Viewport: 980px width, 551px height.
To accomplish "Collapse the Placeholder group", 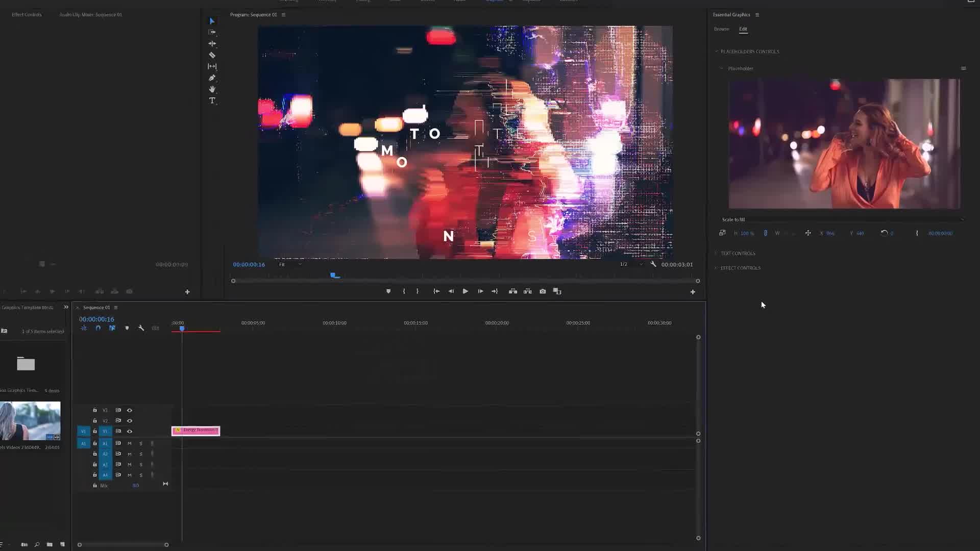I will pyautogui.click(x=721, y=68).
